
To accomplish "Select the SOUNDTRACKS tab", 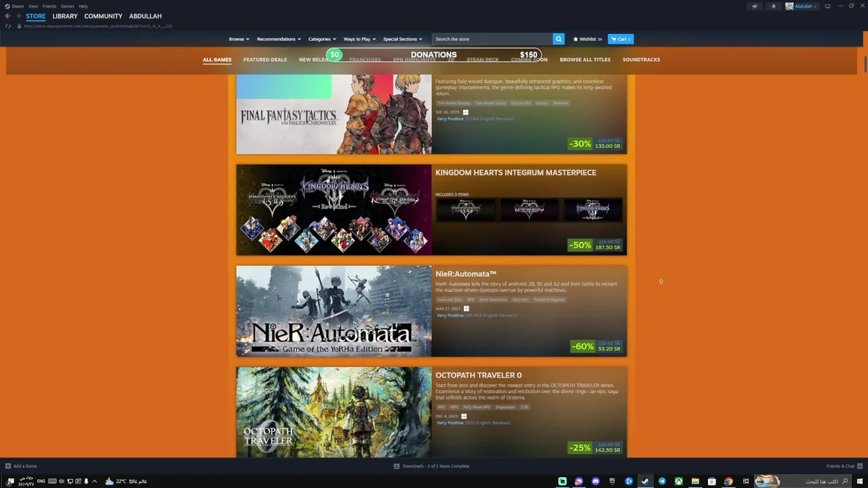I will click(641, 60).
